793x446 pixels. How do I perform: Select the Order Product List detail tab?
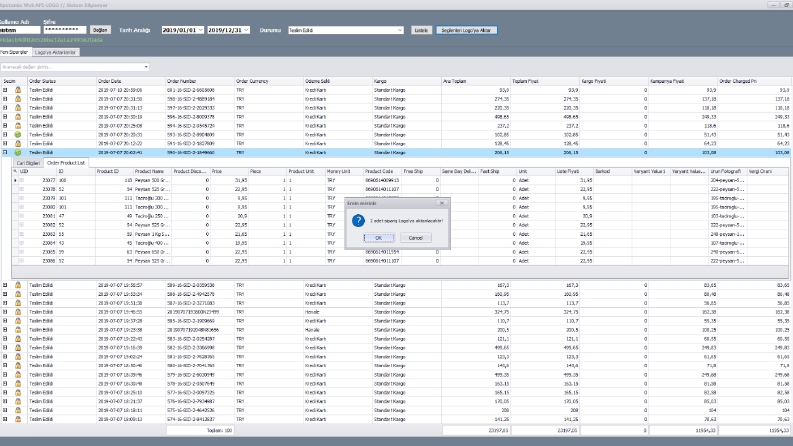point(66,163)
